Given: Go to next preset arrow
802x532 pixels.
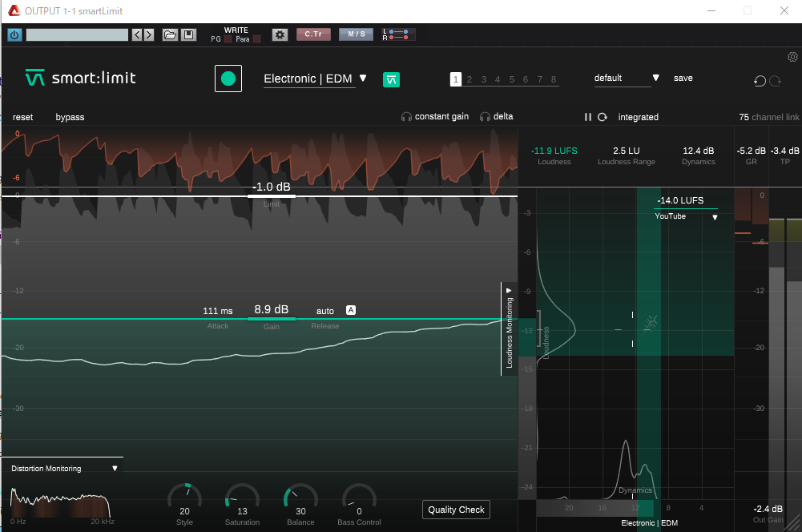Looking at the screenshot, I should 149,34.
